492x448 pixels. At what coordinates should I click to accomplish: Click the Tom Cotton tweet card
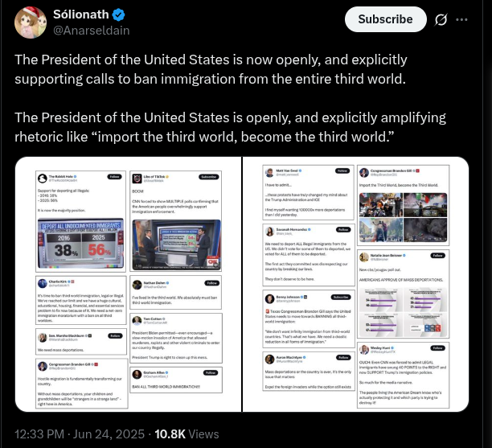[176, 338]
